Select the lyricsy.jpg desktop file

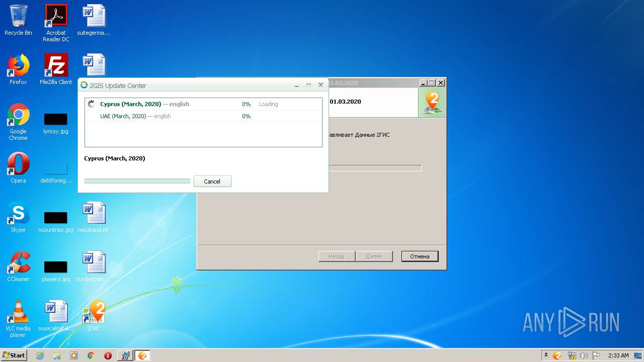[56, 123]
